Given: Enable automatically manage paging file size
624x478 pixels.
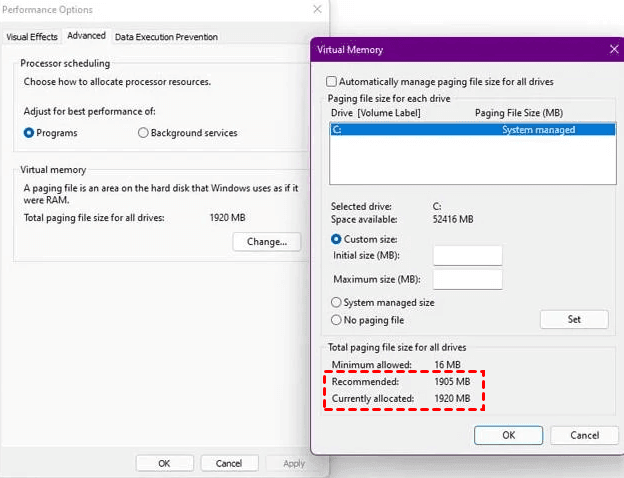Looking at the screenshot, I should click(331, 82).
